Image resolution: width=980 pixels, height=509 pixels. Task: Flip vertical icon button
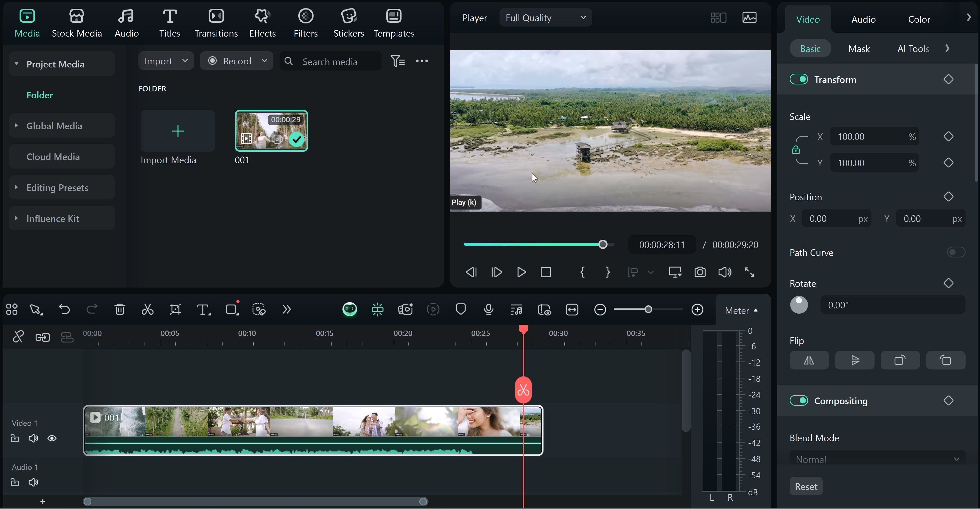point(854,360)
